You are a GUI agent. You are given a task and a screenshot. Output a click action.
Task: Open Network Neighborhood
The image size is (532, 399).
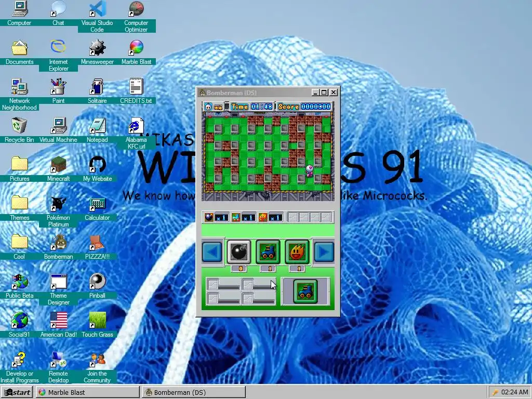pyautogui.click(x=19, y=94)
